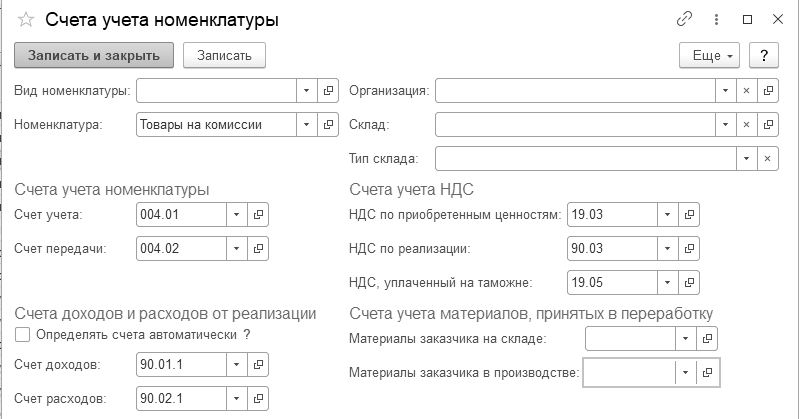Expand the Склад dropdown list
This screenshot has width=799, height=419.
click(724, 125)
